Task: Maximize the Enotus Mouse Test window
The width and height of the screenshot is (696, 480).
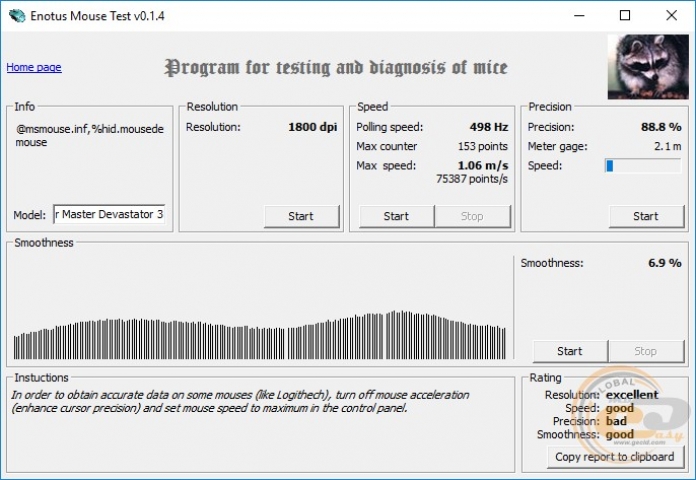Action: pyautogui.click(x=625, y=16)
